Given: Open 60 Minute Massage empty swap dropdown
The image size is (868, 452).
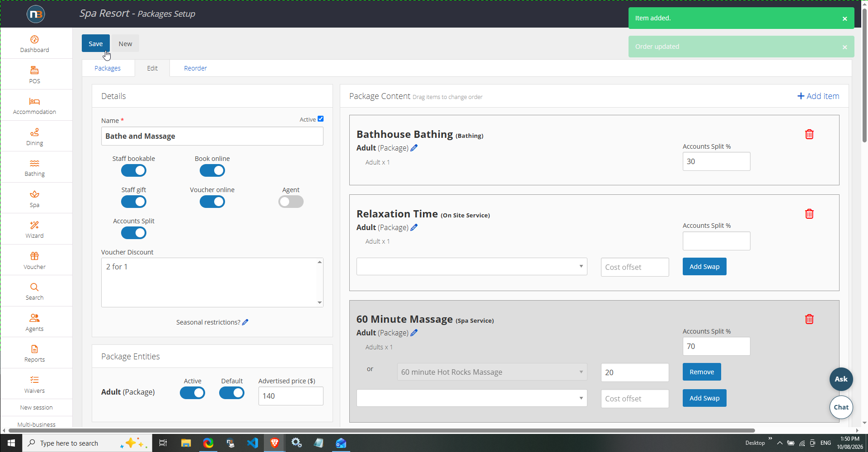Looking at the screenshot, I should click(x=472, y=398).
